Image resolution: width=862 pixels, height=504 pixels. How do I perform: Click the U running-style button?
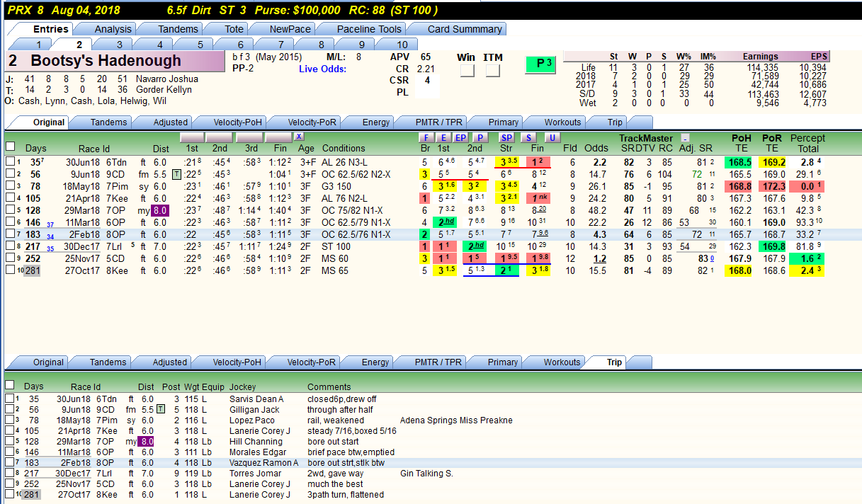pyautogui.click(x=552, y=137)
